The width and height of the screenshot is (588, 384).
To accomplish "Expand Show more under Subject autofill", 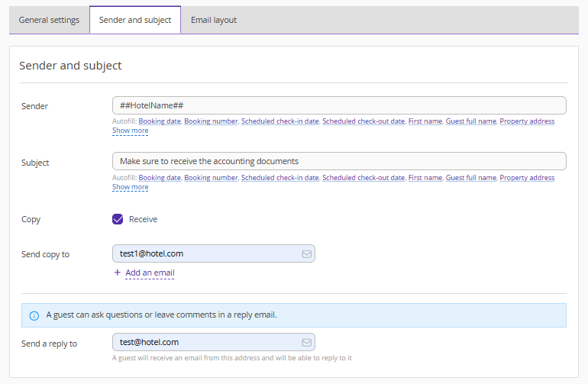I will pos(130,187).
